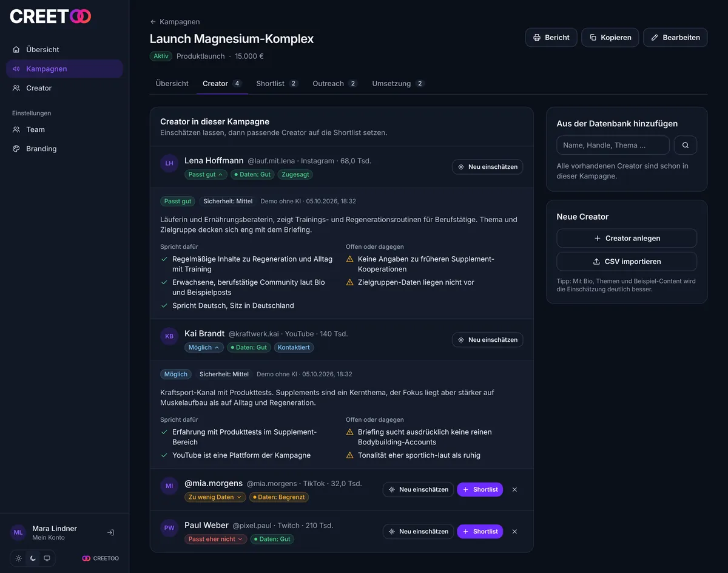Open Kampagnen in the sidebar
The height and width of the screenshot is (573, 728).
64,69
